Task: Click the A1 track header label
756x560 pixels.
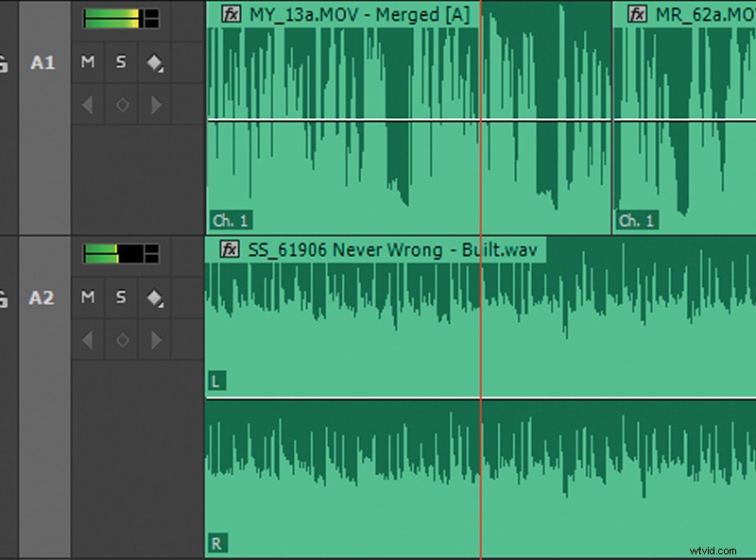Action: [x=42, y=62]
